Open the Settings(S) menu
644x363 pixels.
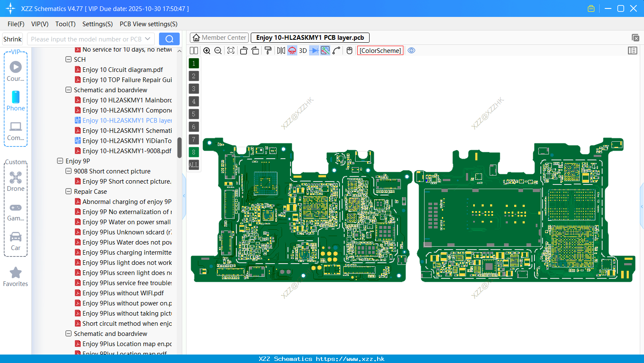[x=98, y=24]
